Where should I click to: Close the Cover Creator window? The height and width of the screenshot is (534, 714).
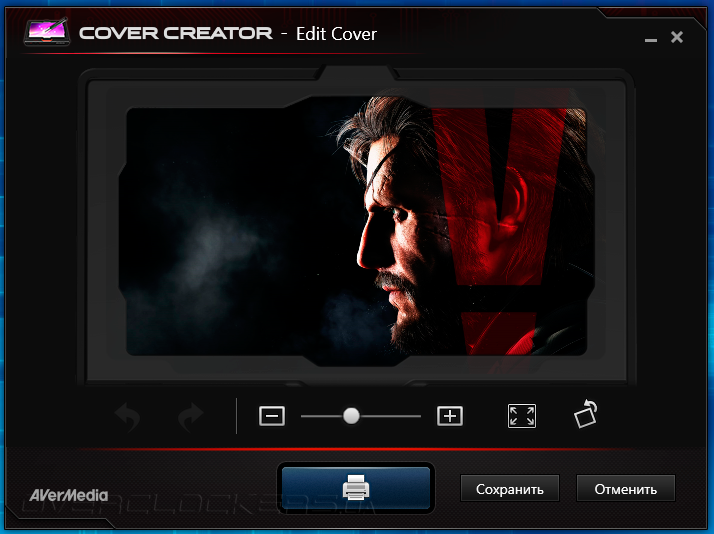tap(677, 37)
